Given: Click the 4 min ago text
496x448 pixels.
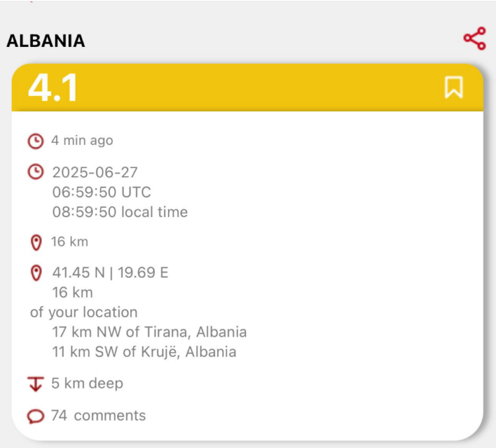Looking at the screenshot, I should (x=82, y=140).
